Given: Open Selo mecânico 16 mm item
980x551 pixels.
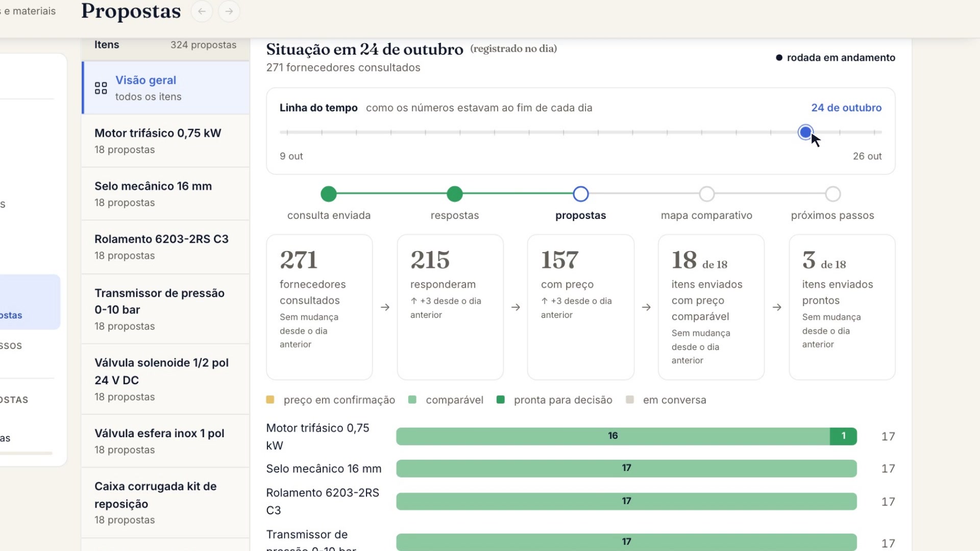Looking at the screenshot, I should click(165, 194).
